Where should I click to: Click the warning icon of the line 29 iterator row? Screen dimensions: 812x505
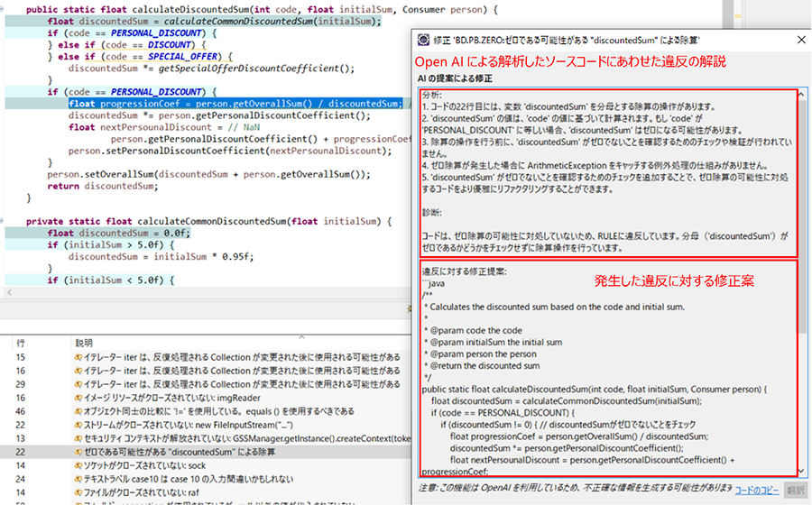pos(78,384)
